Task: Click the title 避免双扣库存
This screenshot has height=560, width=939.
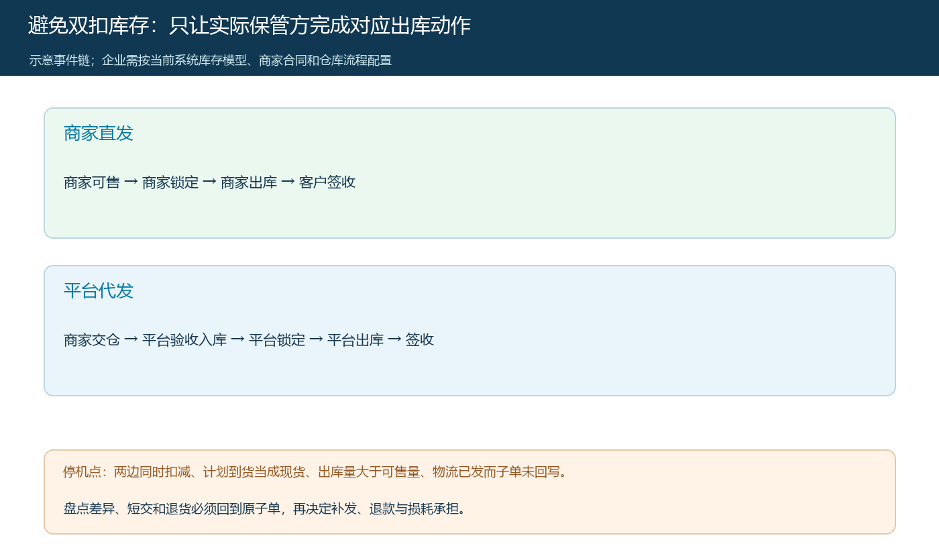Action: pos(250,25)
